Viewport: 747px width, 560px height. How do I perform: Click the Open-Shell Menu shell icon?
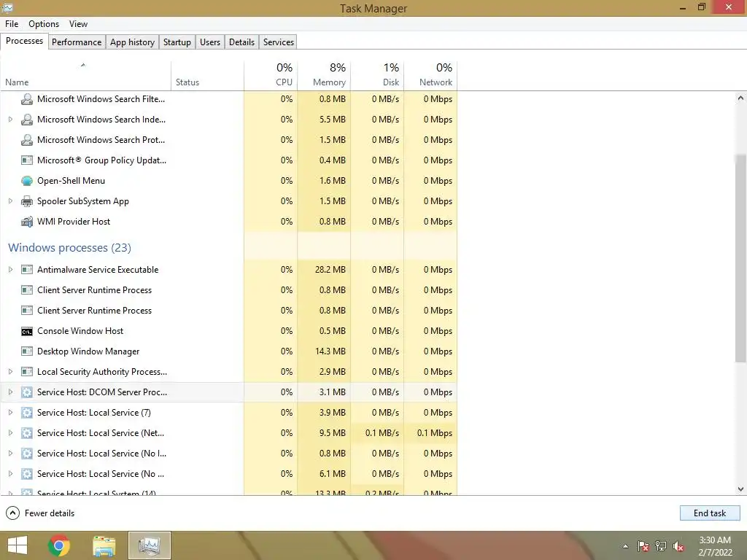tap(27, 181)
